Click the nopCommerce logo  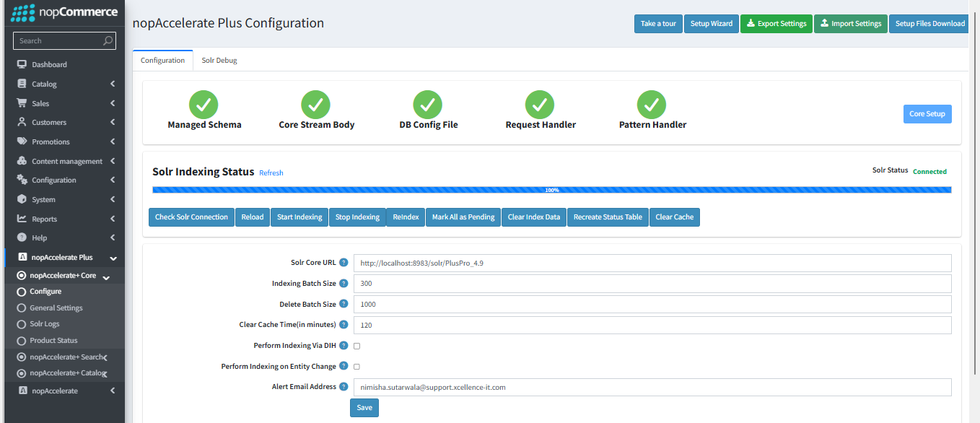(64, 12)
